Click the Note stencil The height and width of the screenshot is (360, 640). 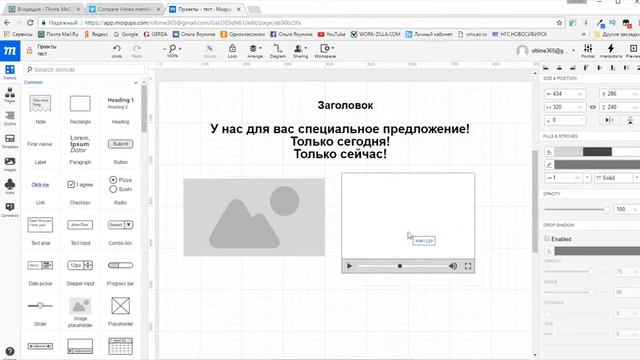[40, 104]
